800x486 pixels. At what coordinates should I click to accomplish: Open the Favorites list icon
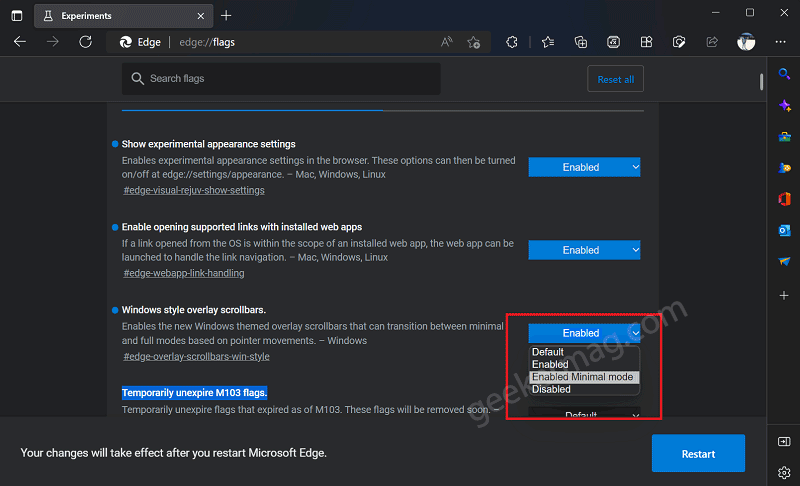click(x=548, y=42)
